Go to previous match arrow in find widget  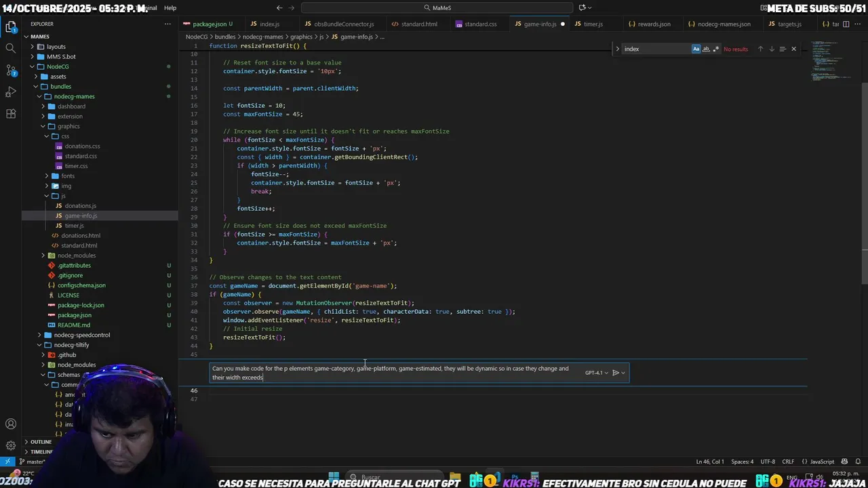760,49
